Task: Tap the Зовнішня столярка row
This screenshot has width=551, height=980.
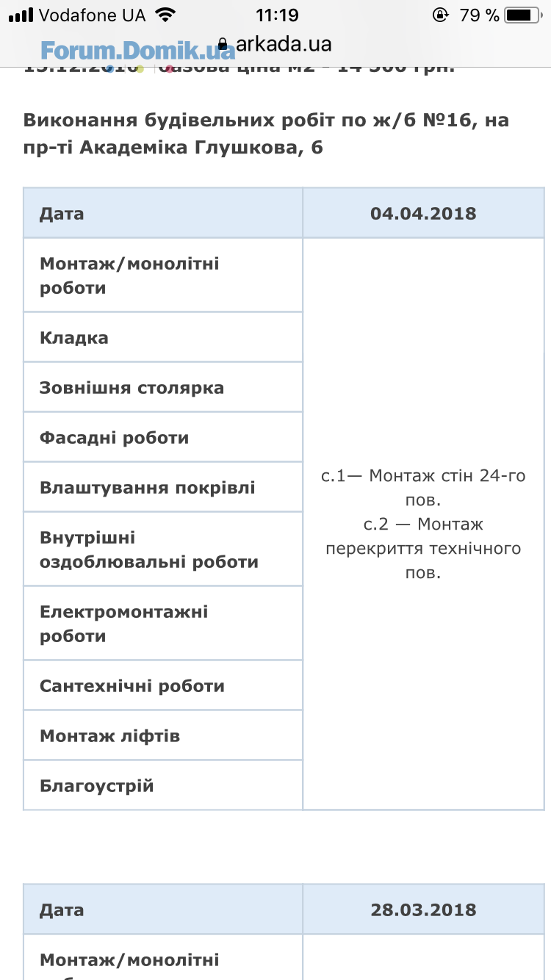Action: point(163,387)
